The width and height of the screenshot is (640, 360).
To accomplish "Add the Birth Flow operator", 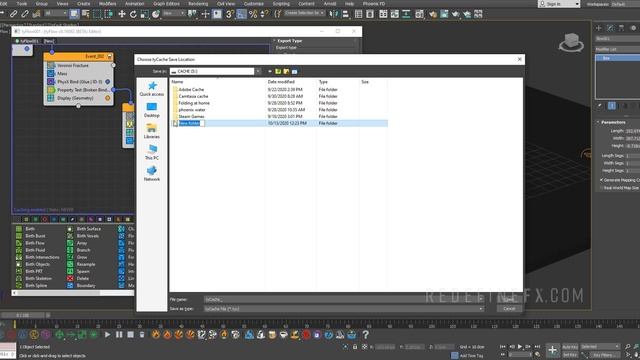I will (x=30, y=243).
